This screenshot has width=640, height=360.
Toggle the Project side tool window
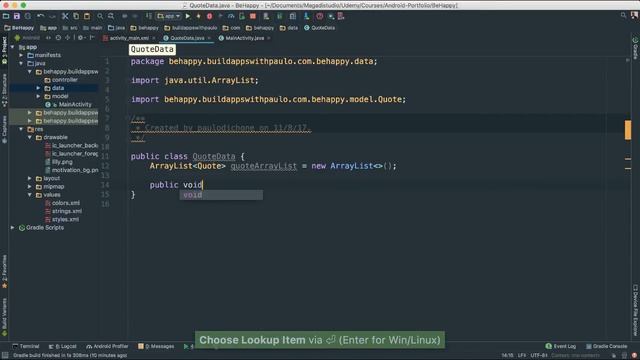pos(4,50)
